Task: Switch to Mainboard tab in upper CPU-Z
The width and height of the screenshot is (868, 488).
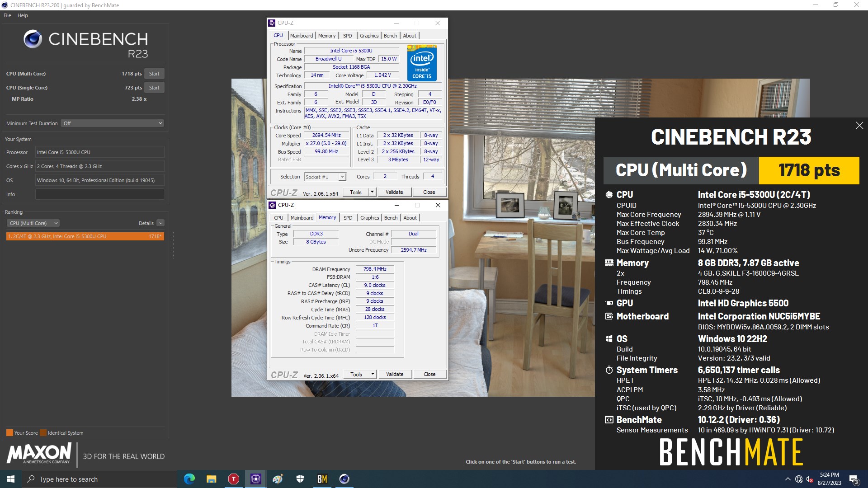Action: pyautogui.click(x=302, y=36)
